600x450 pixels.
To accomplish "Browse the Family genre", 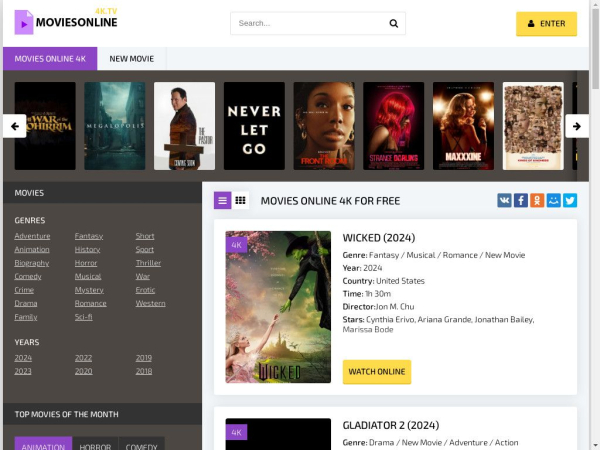I will point(26,317).
